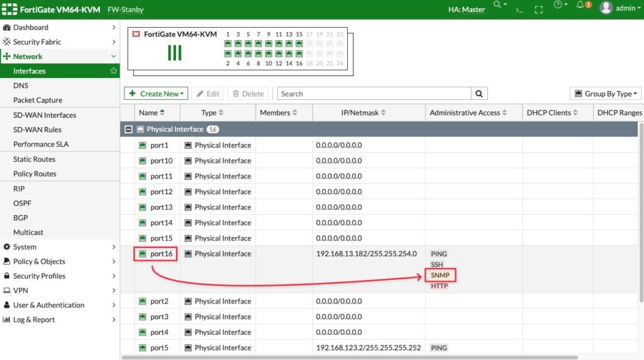Select the port5 interface row name
Viewport: 644px width, 360px height.
coord(159,347)
